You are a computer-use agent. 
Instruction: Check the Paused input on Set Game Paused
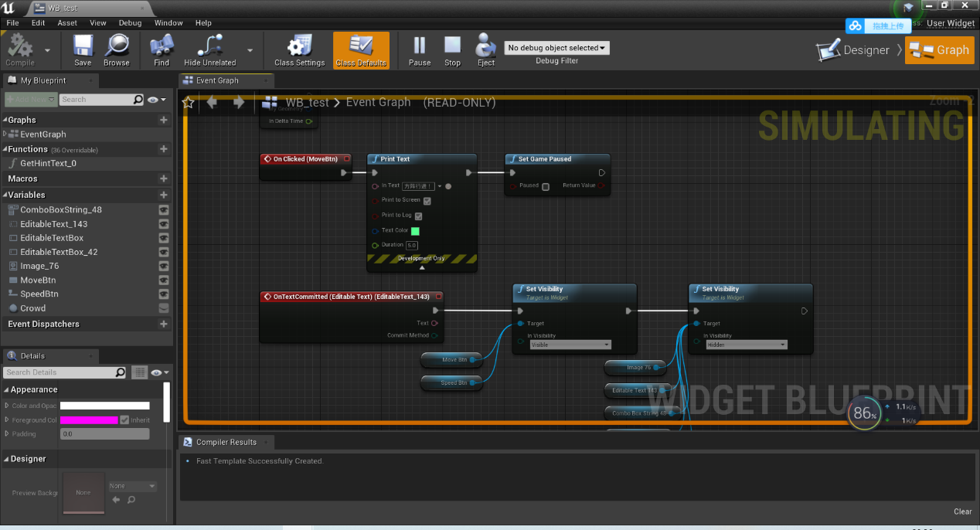click(546, 185)
